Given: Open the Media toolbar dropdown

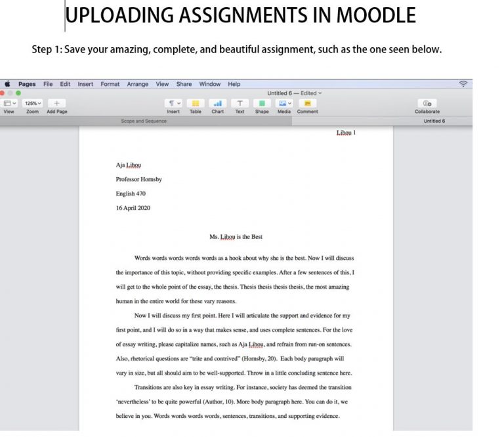Looking at the screenshot, I should tap(284, 103).
